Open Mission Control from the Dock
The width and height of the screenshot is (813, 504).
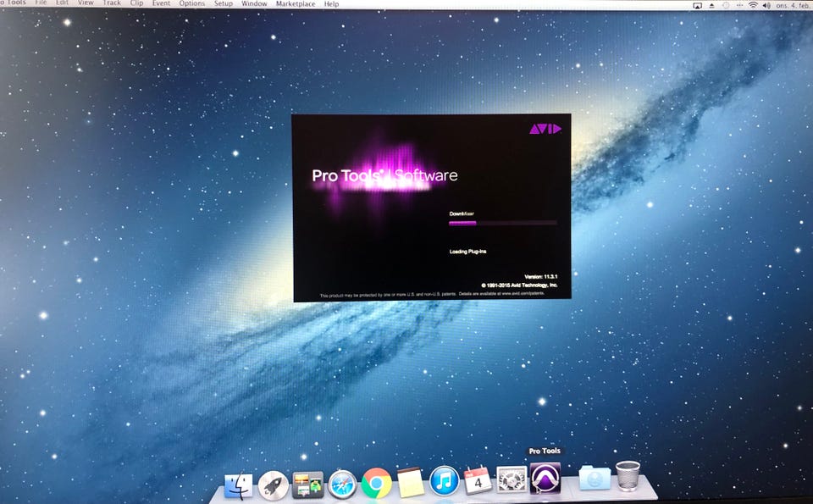(x=308, y=485)
